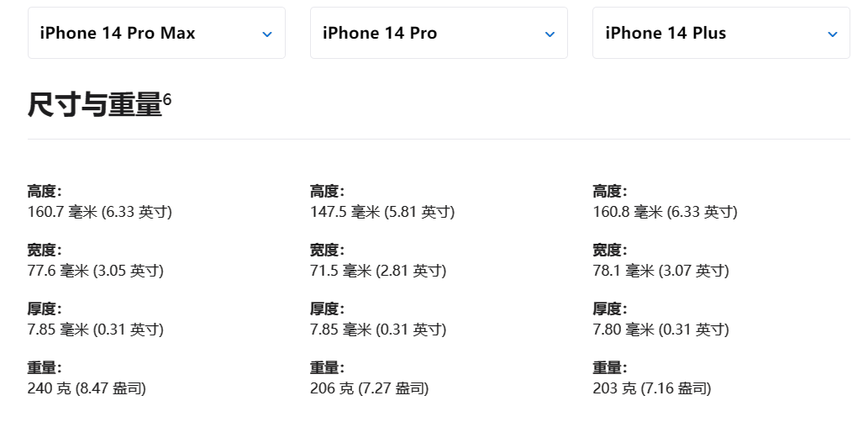The width and height of the screenshot is (868, 443).
Task: Open the iPhone 14 Pro model dropdown
Action: pyautogui.click(x=439, y=34)
